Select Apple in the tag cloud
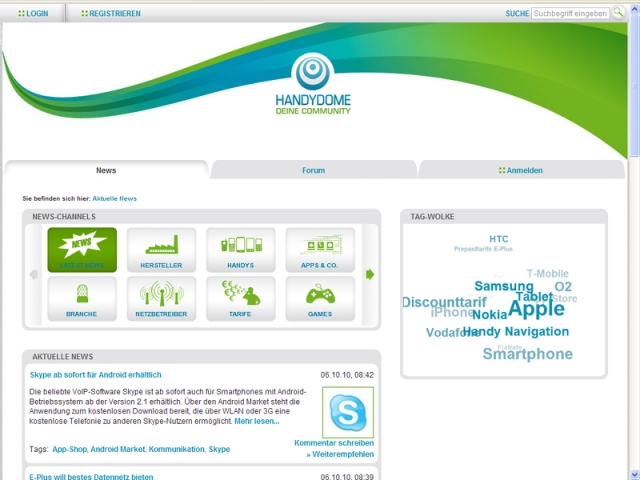 (536, 309)
